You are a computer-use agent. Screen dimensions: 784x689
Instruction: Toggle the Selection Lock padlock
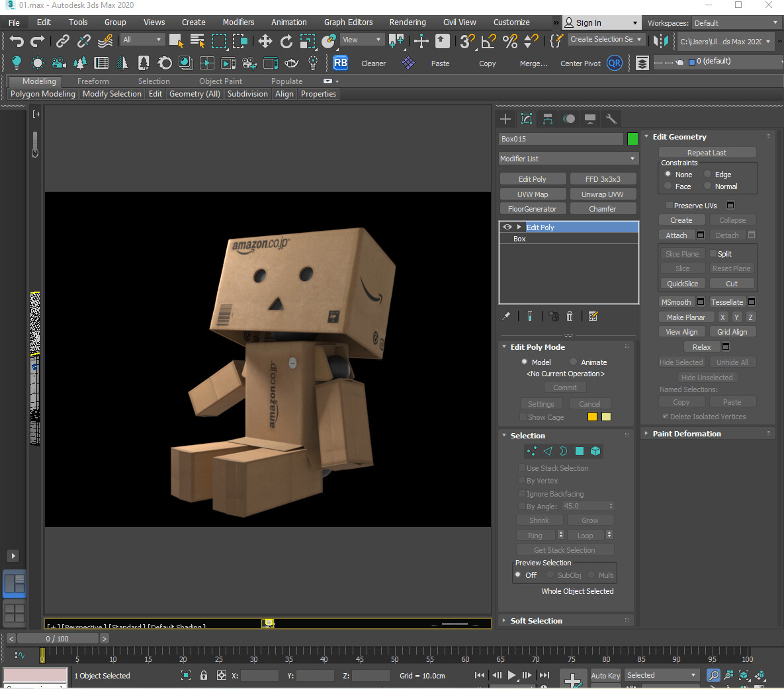[x=204, y=676]
